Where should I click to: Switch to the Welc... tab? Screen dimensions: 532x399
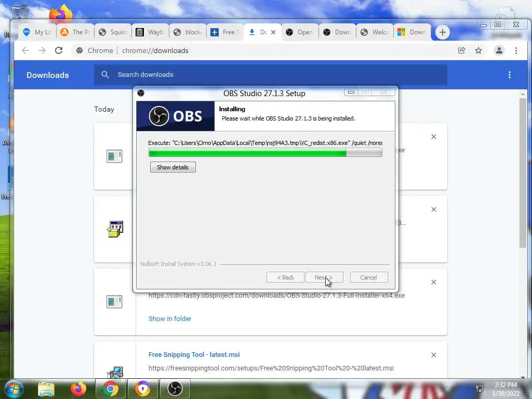[375, 32]
